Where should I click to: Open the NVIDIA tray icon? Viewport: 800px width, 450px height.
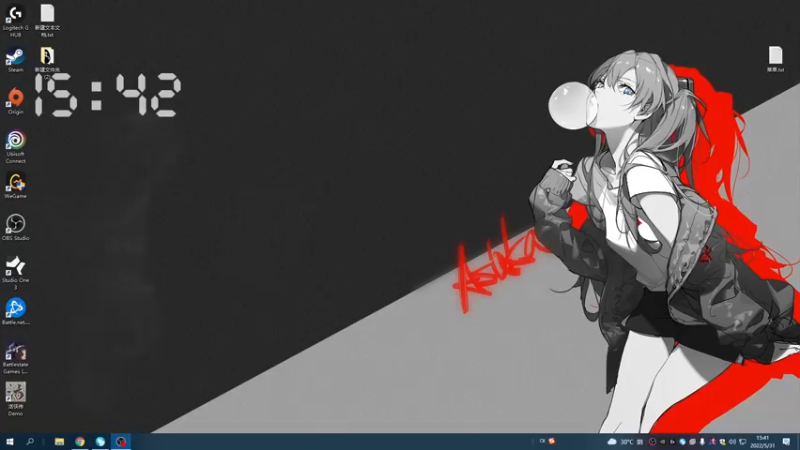pyautogui.click(x=662, y=442)
